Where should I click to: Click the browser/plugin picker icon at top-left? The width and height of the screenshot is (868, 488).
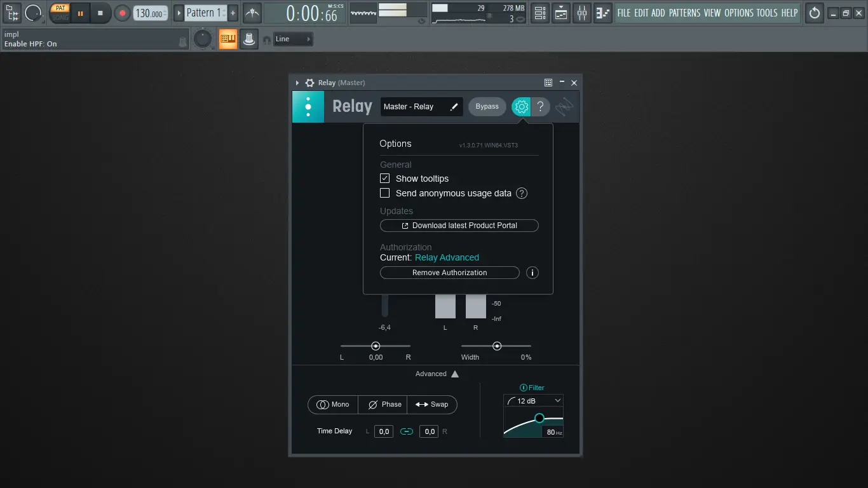pyautogui.click(x=12, y=13)
